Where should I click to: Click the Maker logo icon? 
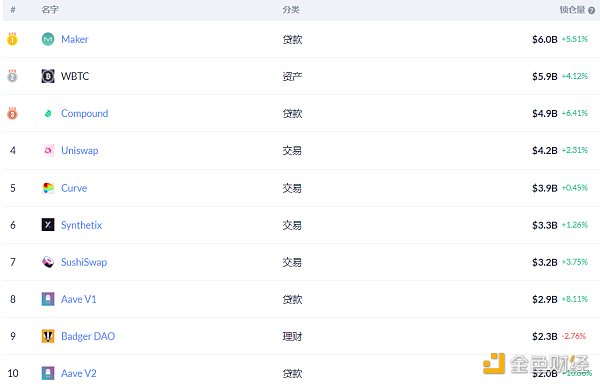coord(48,39)
